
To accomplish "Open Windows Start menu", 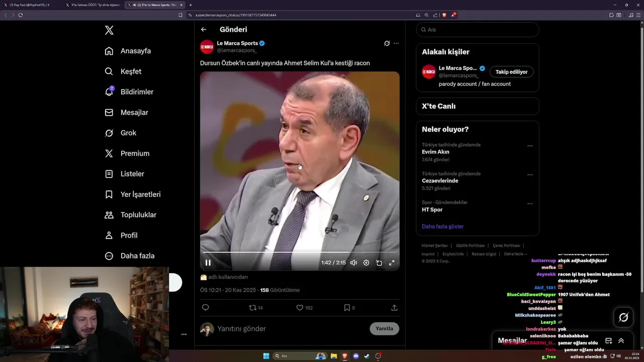I will [x=266, y=356].
